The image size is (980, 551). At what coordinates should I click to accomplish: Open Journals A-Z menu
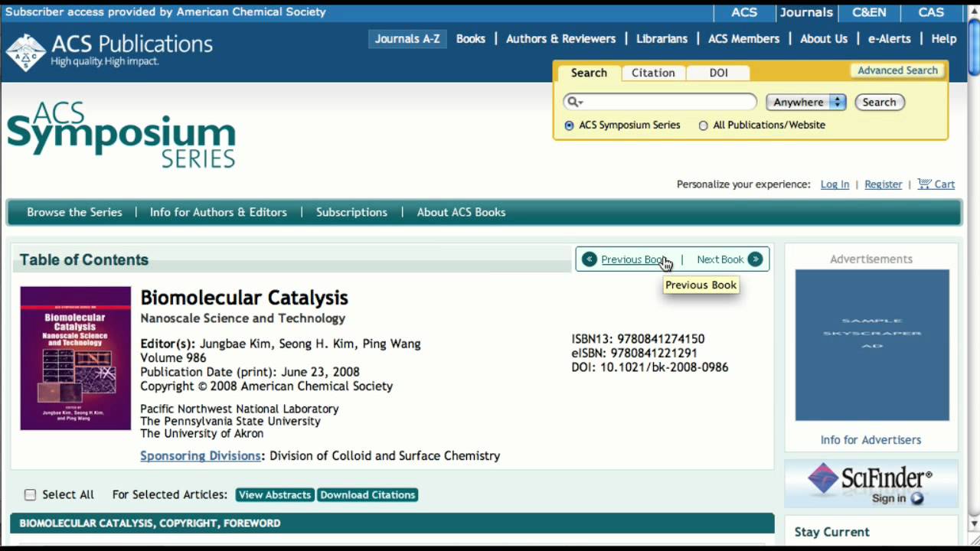click(407, 39)
